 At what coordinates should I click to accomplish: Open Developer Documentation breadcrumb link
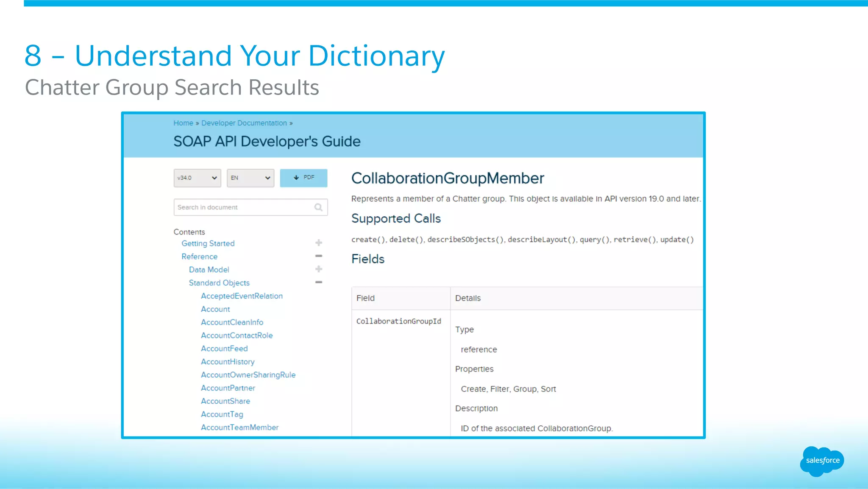pos(244,123)
